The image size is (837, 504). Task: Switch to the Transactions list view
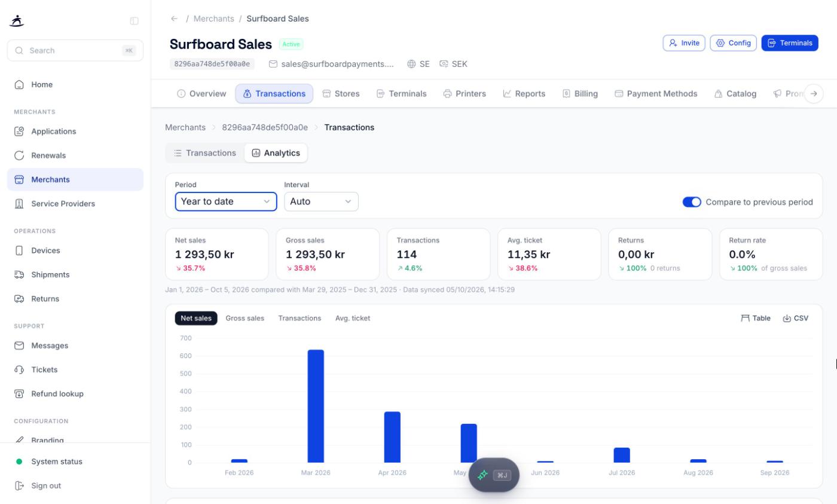205,153
